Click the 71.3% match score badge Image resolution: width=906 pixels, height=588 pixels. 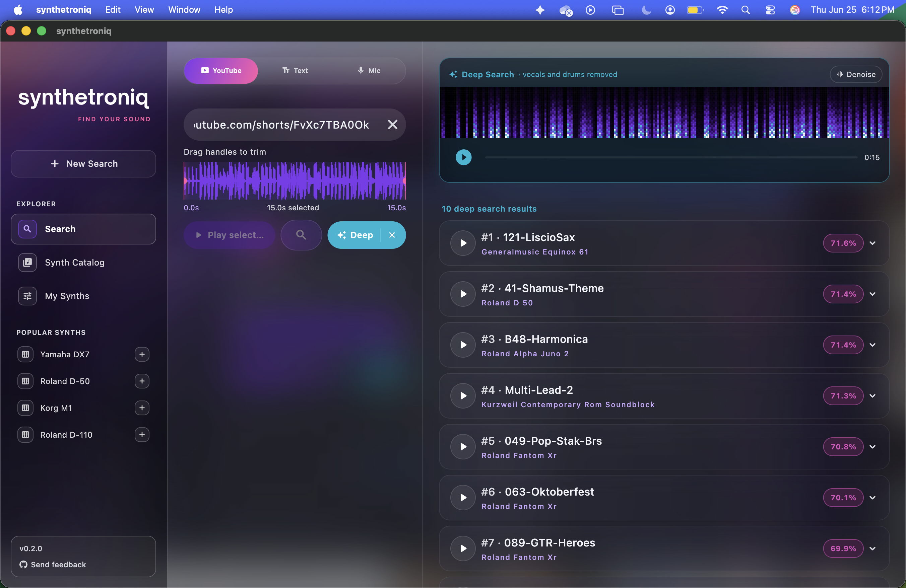pyautogui.click(x=843, y=396)
